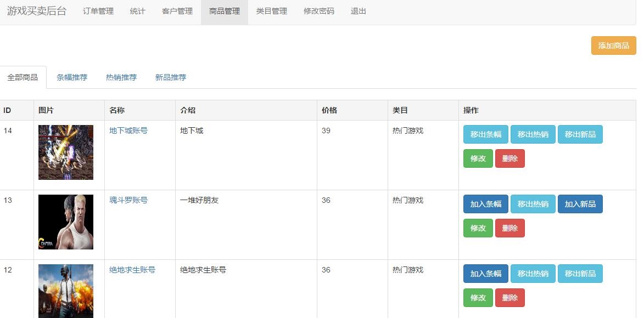
Task: Go to 统计 in the navbar
Action: coord(138,11)
